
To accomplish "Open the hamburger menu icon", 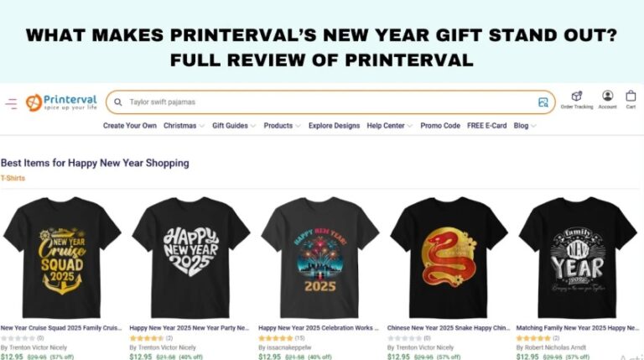I will click(11, 103).
